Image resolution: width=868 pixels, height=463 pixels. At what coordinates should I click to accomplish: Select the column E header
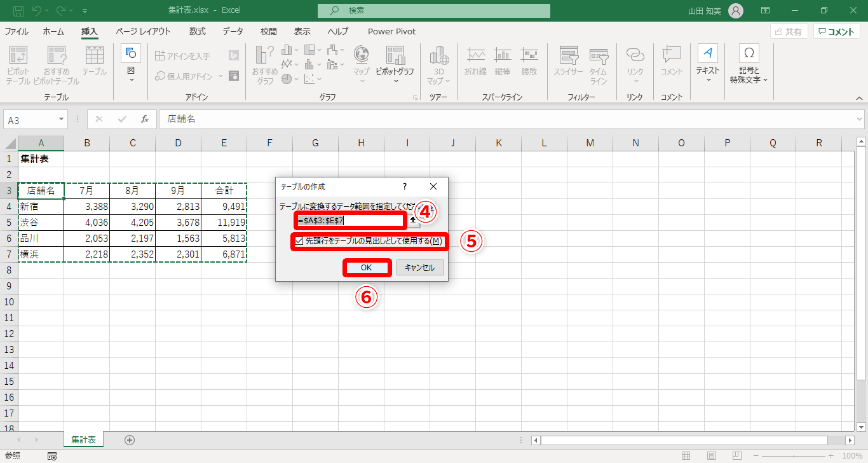point(224,143)
